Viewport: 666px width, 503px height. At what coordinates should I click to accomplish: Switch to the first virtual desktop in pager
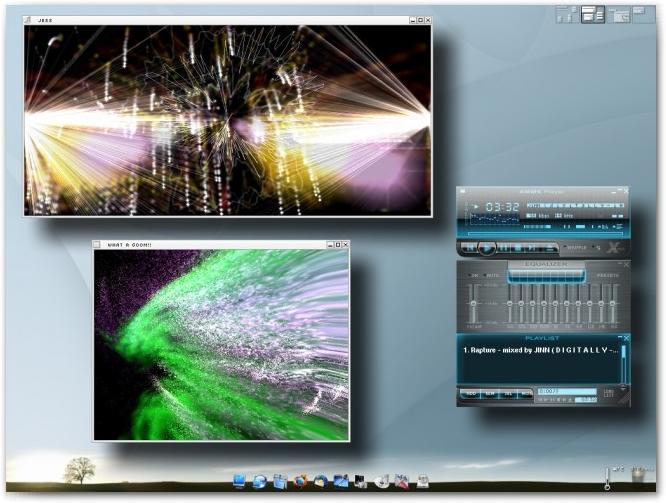[x=567, y=14]
